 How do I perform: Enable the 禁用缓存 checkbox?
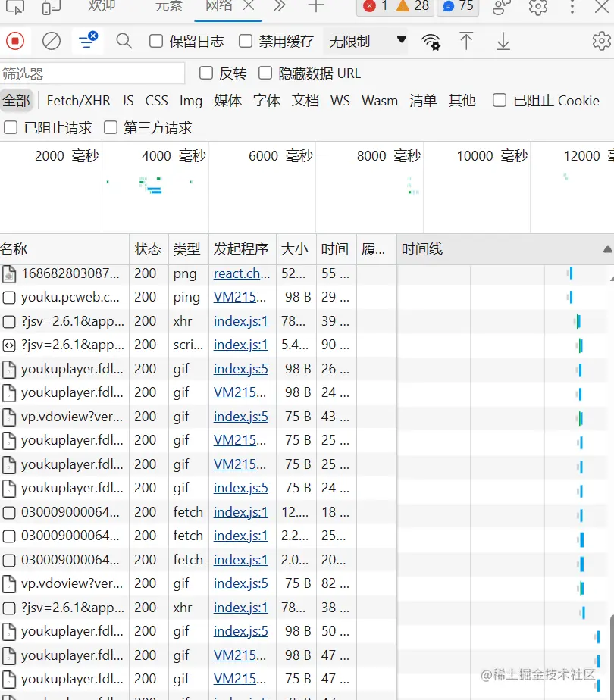click(247, 41)
